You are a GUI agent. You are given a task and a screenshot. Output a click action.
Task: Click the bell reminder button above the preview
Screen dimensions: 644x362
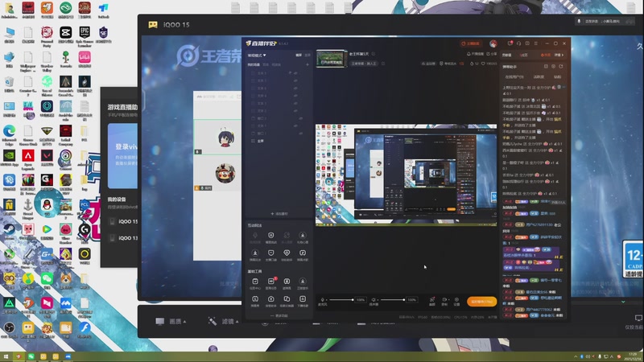(475, 54)
